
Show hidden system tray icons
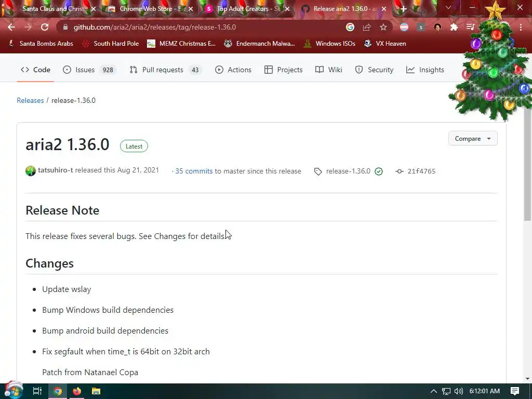point(434,391)
